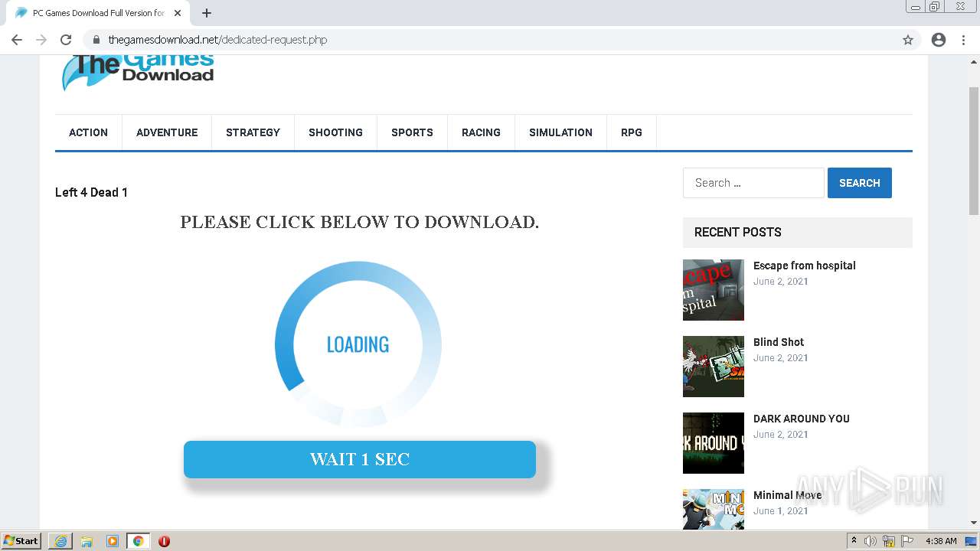Viewport: 980px width, 551px height.
Task: Open the DARK AROUND YOU post
Action: [802, 419]
